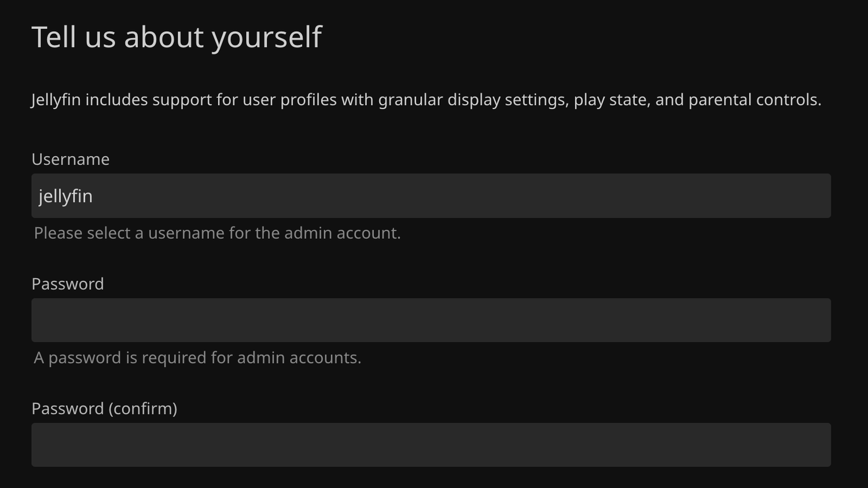Screen dimensions: 868x488
Task: Click the Password label above the second field
Action: 68,284
